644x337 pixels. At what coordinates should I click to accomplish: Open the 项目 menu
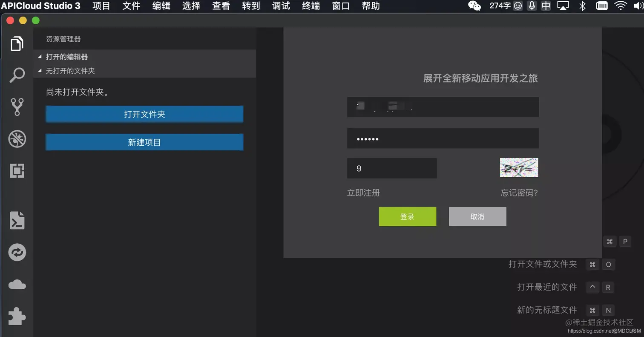pos(101,6)
